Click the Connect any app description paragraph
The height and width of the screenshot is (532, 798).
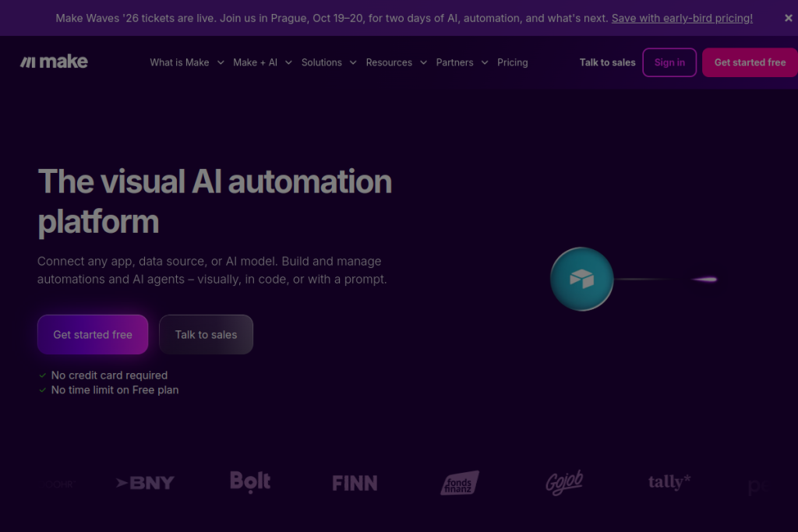coord(212,270)
